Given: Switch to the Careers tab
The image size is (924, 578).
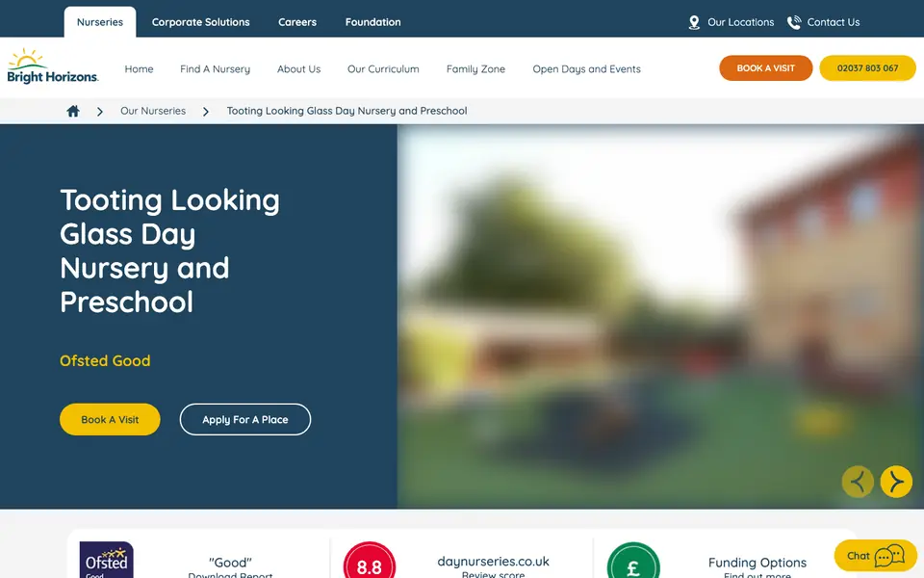Looking at the screenshot, I should click(297, 22).
